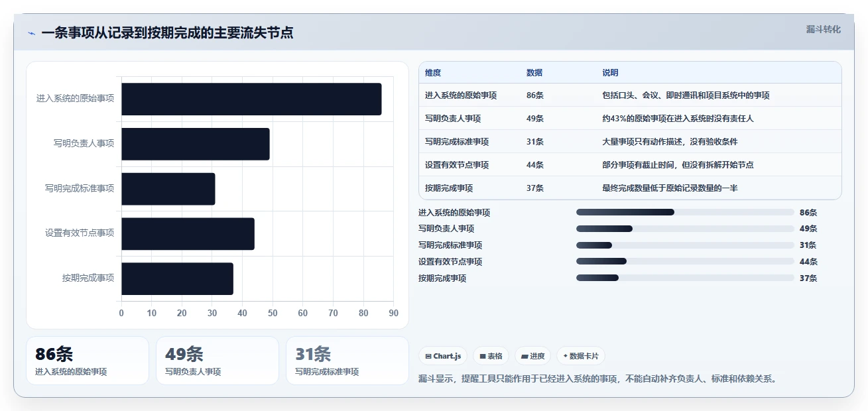Click table cell 写明负责人事项

453,119
